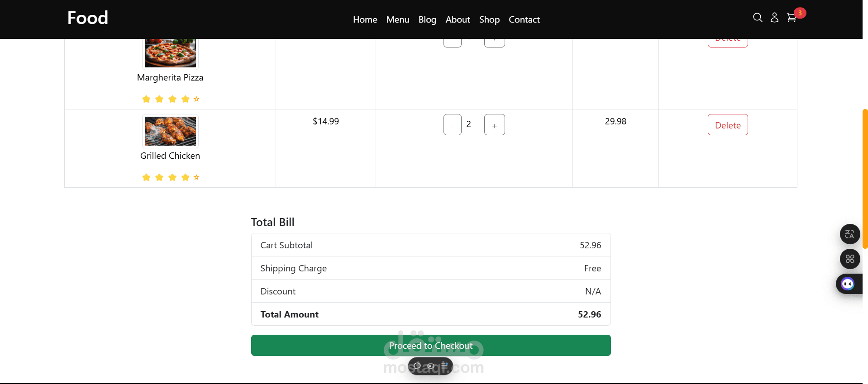Screen dimensions: 868x384
Task: Toggle the eye switch in bottom pill
Action: coord(431,366)
